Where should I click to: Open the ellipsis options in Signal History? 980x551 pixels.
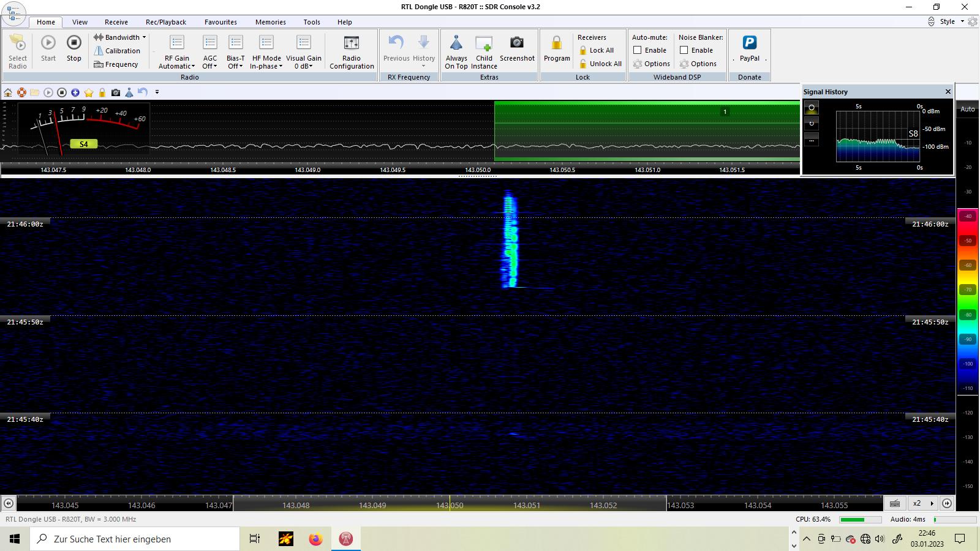812,140
